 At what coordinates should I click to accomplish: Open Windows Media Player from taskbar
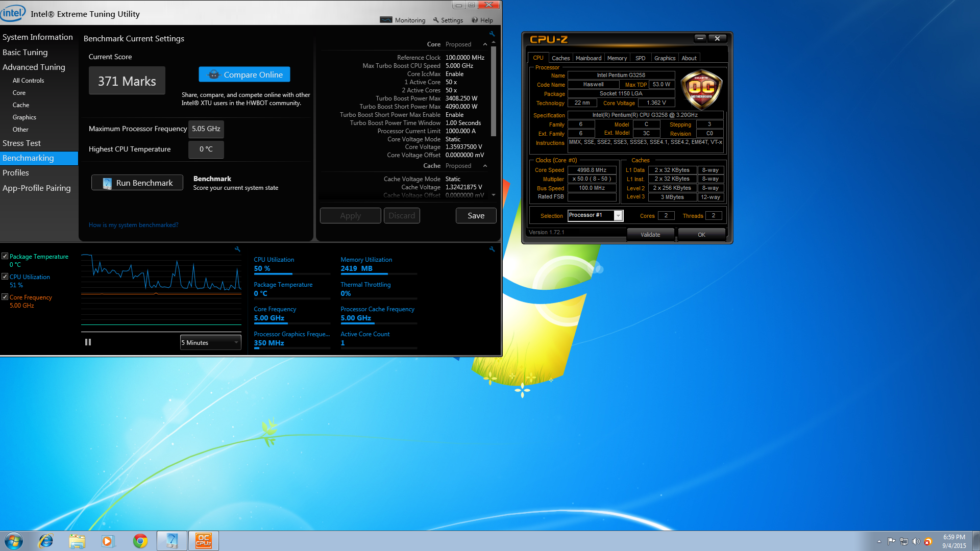pyautogui.click(x=108, y=541)
